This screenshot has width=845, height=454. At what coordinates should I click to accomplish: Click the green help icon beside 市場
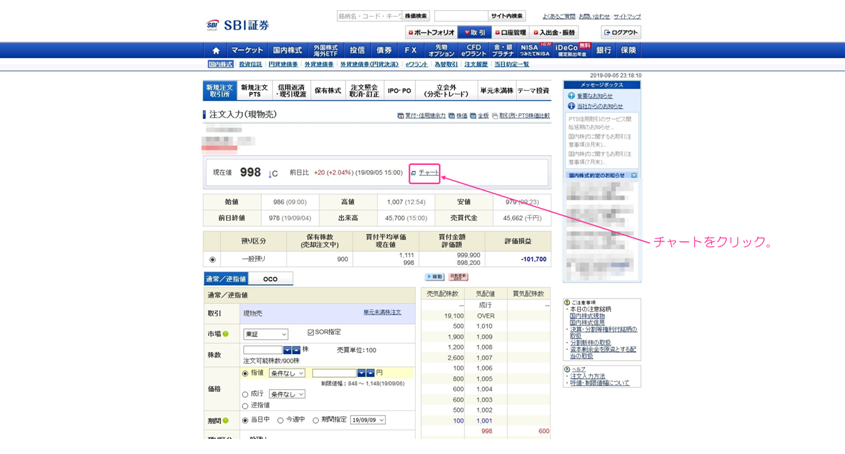pos(226,334)
